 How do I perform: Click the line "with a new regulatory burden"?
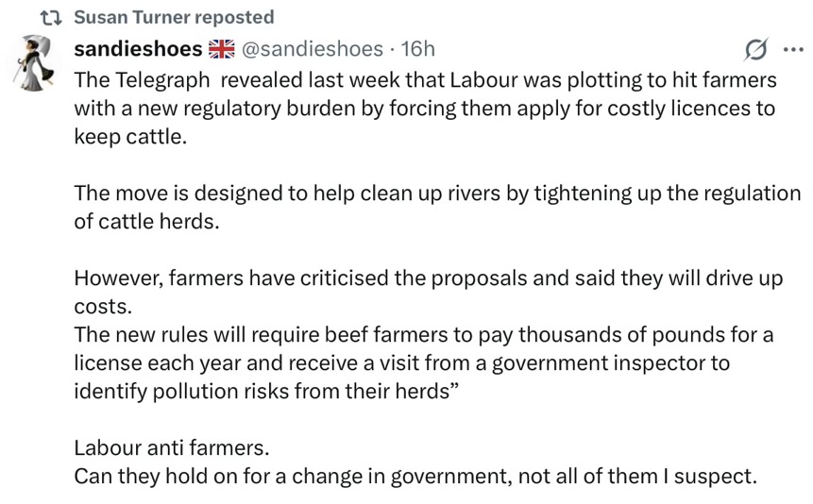[x=425, y=108]
